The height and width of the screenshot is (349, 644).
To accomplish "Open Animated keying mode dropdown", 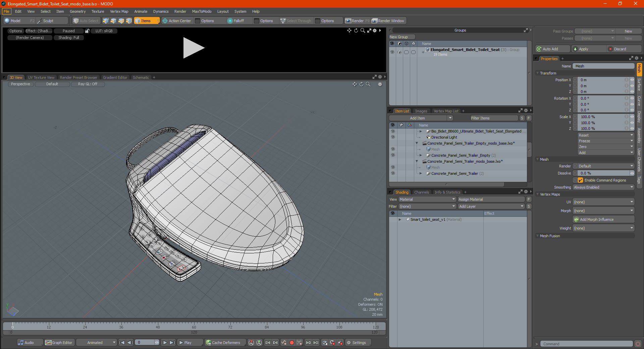I will 96,343.
